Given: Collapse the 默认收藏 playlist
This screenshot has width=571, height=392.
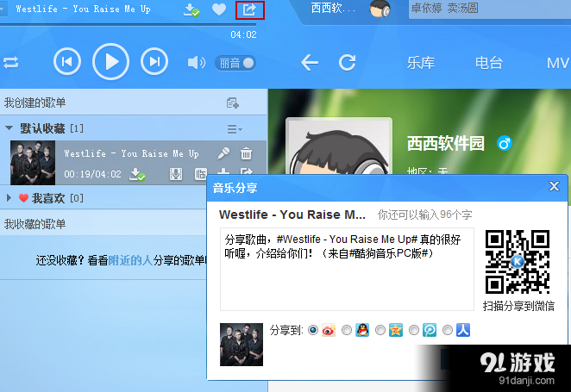Looking at the screenshot, I should 9,128.
